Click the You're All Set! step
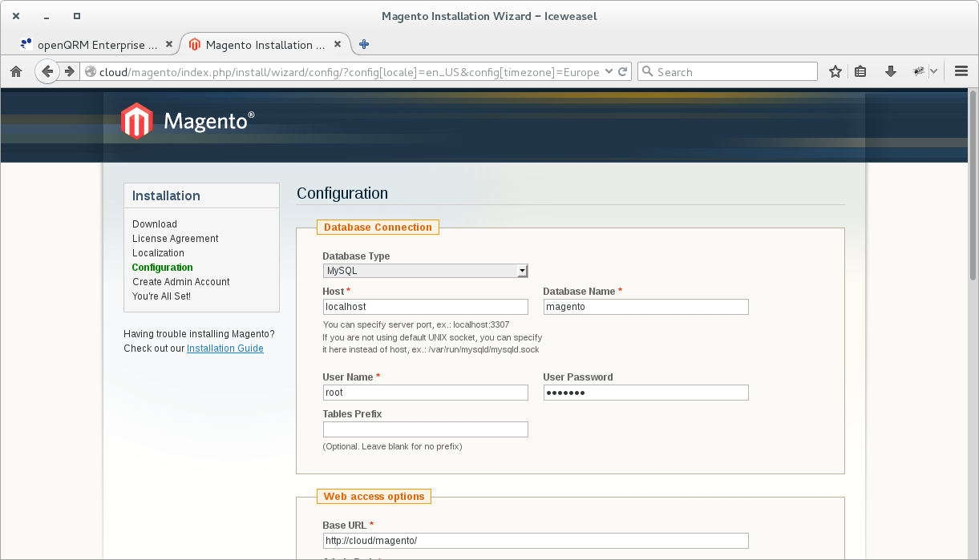This screenshot has height=560, width=979. pyautogui.click(x=161, y=296)
